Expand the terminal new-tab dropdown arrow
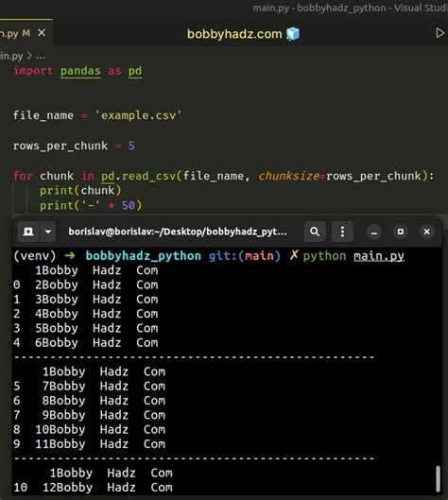 (x=48, y=232)
